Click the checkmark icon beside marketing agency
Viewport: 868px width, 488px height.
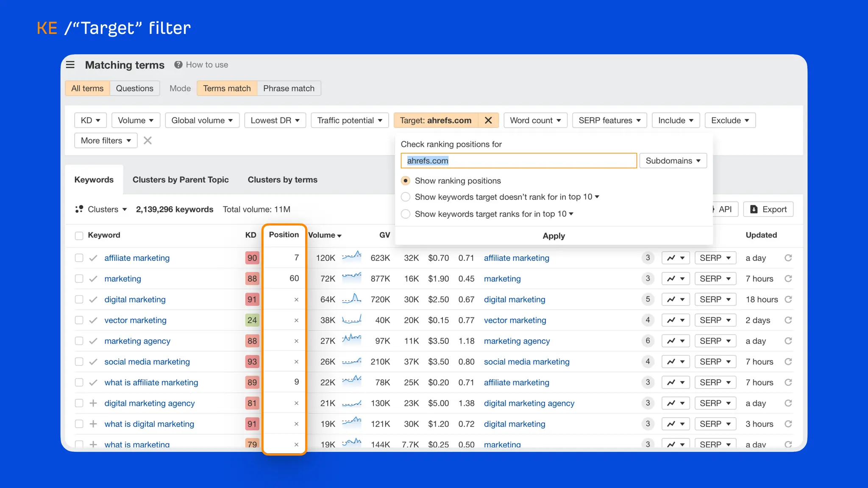[x=93, y=341]
